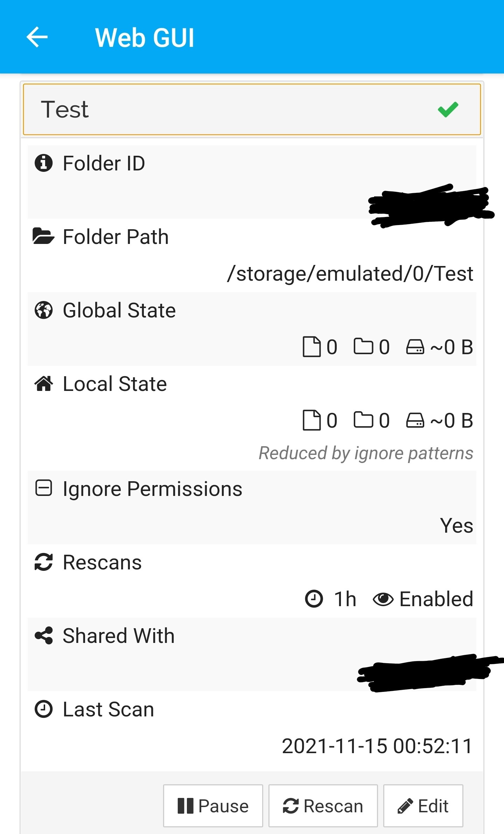The image size is (504, 834).
Task: Tap the back arrow in header
Action: point(37,37)
